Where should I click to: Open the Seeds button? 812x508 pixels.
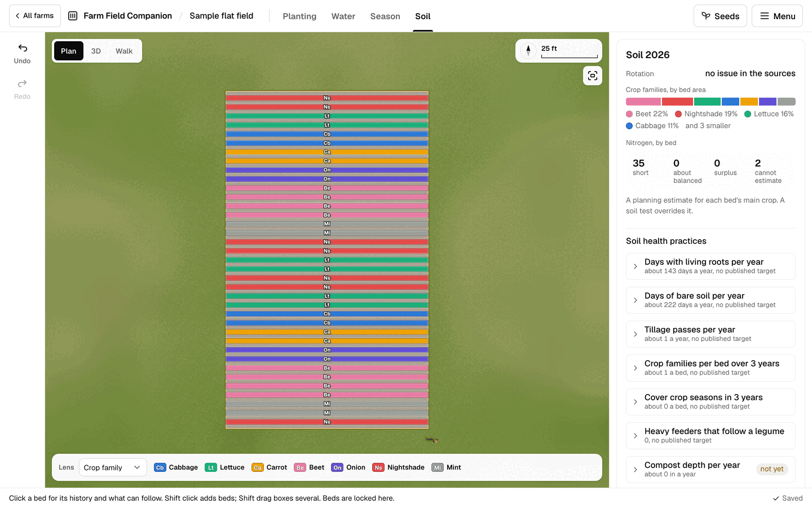tap(720, 16)
